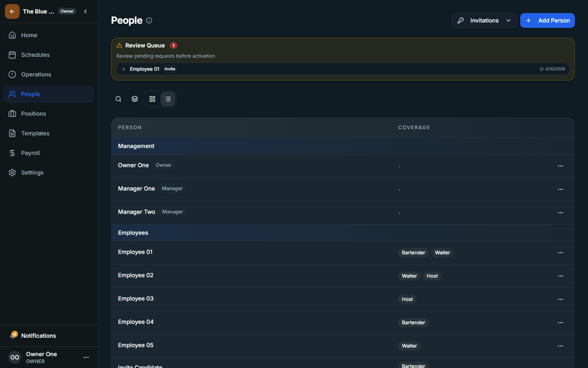The width and height of the screenshot is (588, 368).
Task: Click the Add Person button
Action: tap(548, 20)
